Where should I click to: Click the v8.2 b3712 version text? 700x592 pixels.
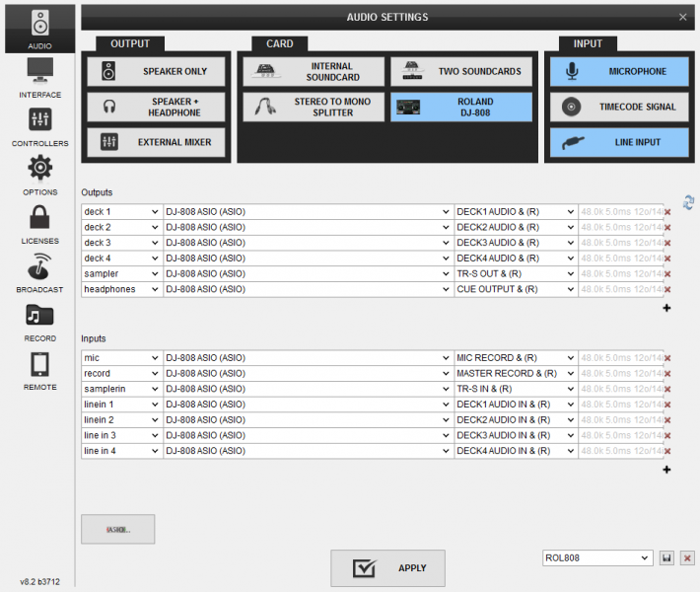tap(39, 582)
